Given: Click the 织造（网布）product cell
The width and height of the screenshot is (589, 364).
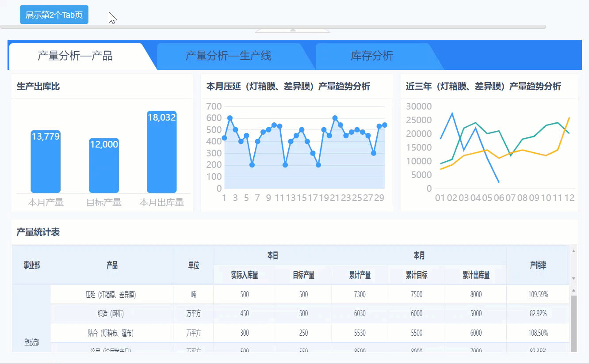Looking at the screenshot, I should tap(111, 314).
